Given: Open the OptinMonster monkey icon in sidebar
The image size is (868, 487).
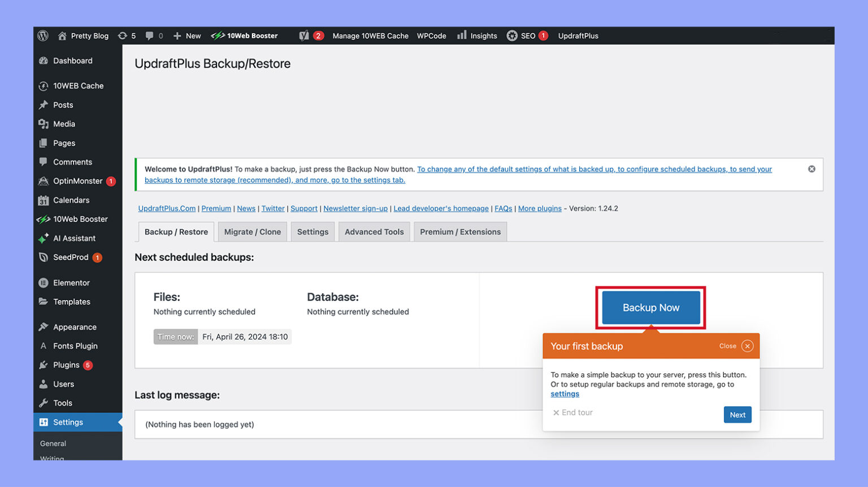Looking at the screenshot, I should point(44,181).
